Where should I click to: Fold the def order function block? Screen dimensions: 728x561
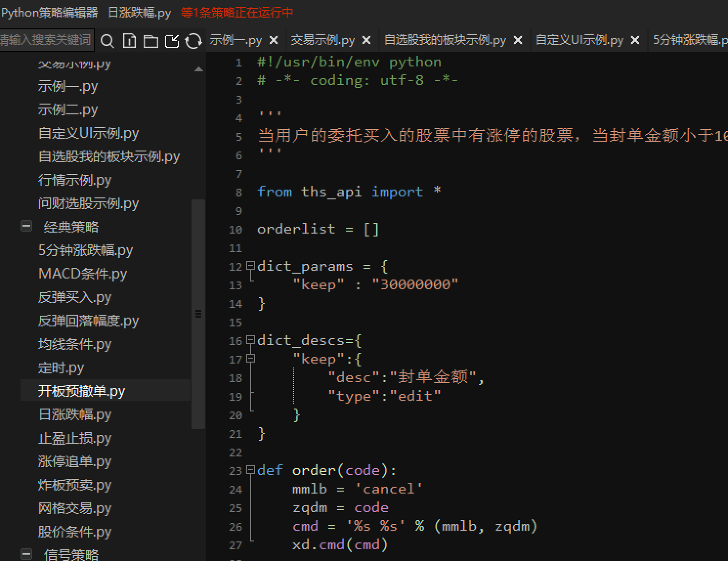click(251, 470)
